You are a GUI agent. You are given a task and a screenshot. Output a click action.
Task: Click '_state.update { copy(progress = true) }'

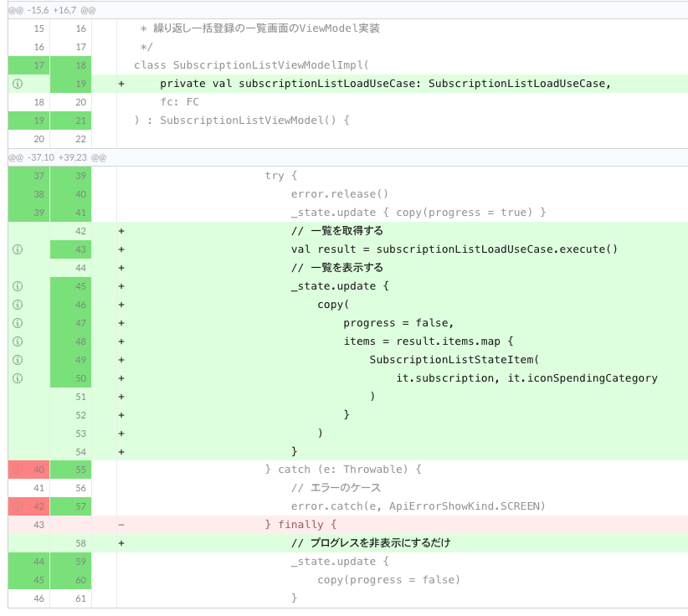point(418,213)
